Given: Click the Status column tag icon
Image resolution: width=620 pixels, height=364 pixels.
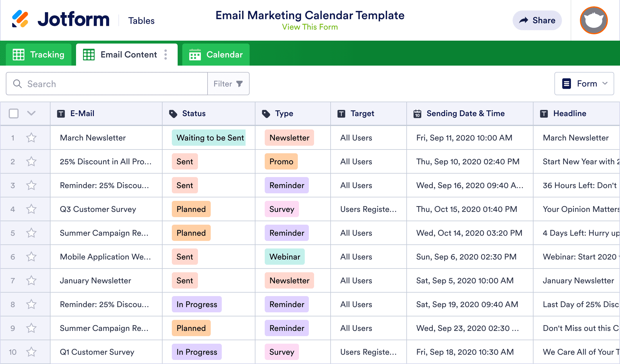Looking at the screenshot, I should click(x=173, y=114).
